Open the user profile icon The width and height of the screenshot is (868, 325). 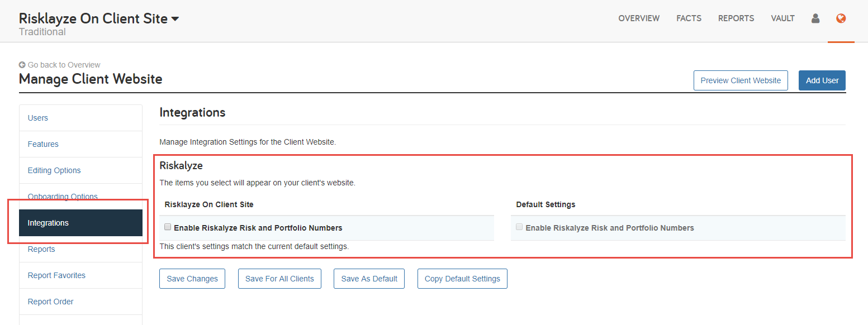coord(815,18)
